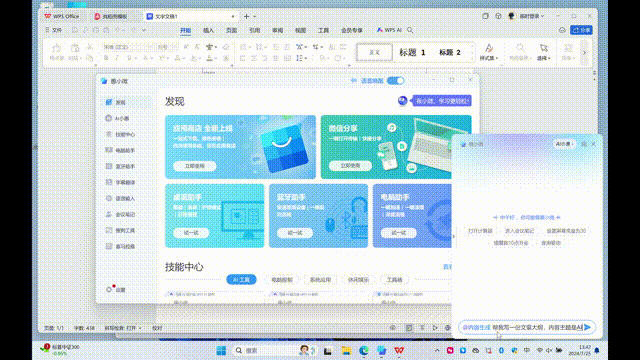Open Microsoft Edge from taskbar
Viewport: 640px width, 360px height.
point(364,351)
